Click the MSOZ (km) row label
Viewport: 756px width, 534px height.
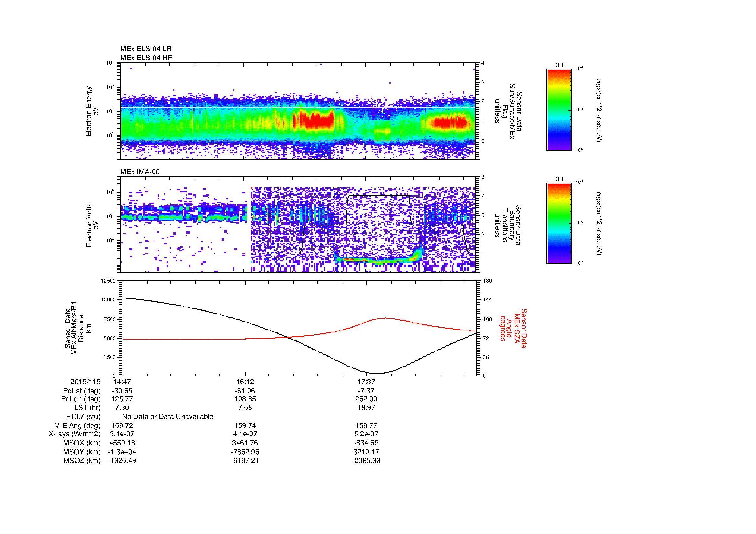82,461
